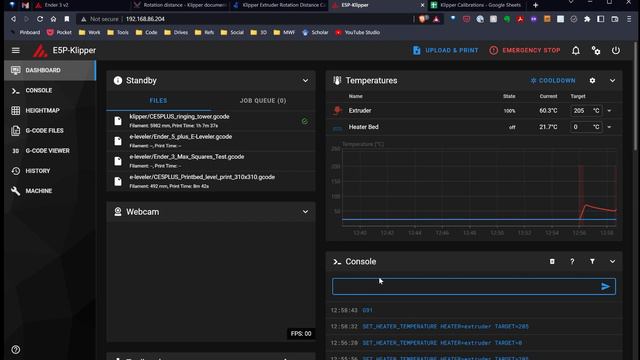
Task: Open YouTube Studio bookmark
Action: click(358, 32)
